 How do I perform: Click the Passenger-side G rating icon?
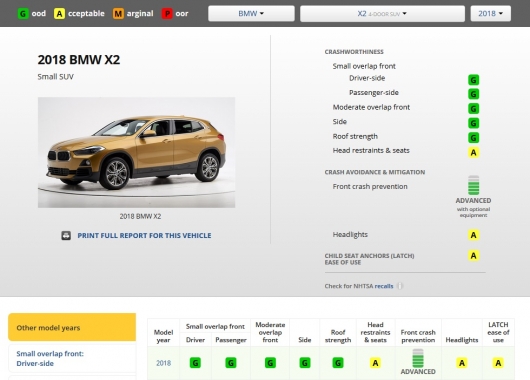point(473,94)
